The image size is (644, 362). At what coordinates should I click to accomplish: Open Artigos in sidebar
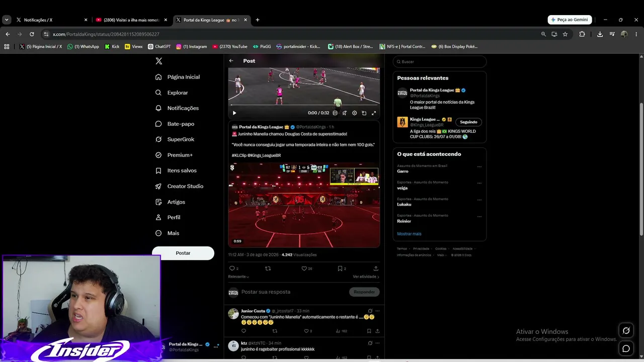click(x=171, y=202)
